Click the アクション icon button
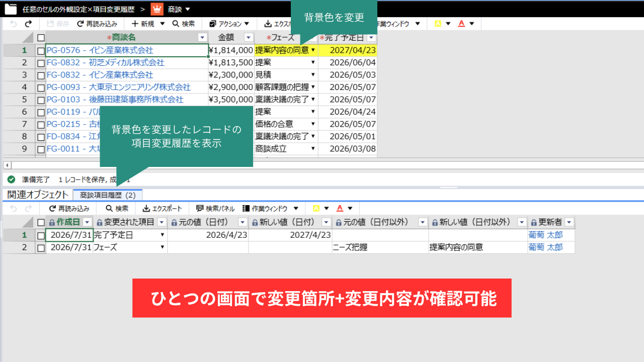 (x=213, y=24)
